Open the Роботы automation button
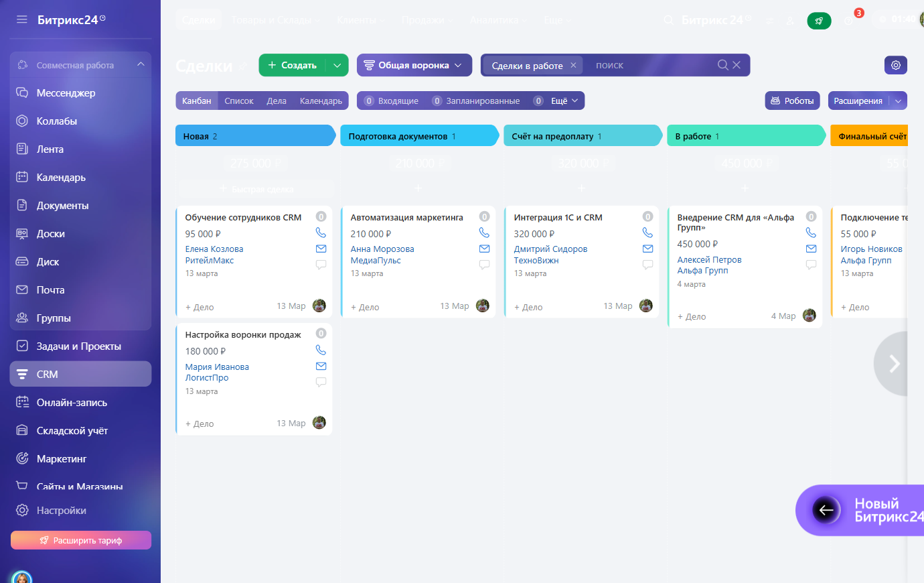The width and height of the screenshot is (924, 583). tap(793, 101)
